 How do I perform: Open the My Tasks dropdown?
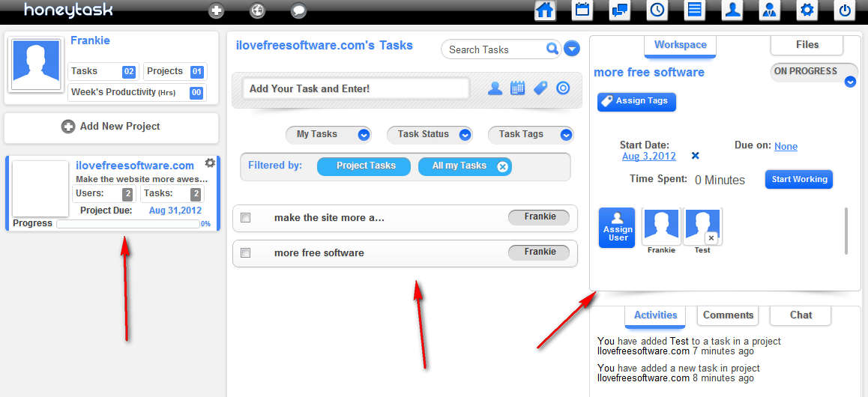(x=328, y=134)
